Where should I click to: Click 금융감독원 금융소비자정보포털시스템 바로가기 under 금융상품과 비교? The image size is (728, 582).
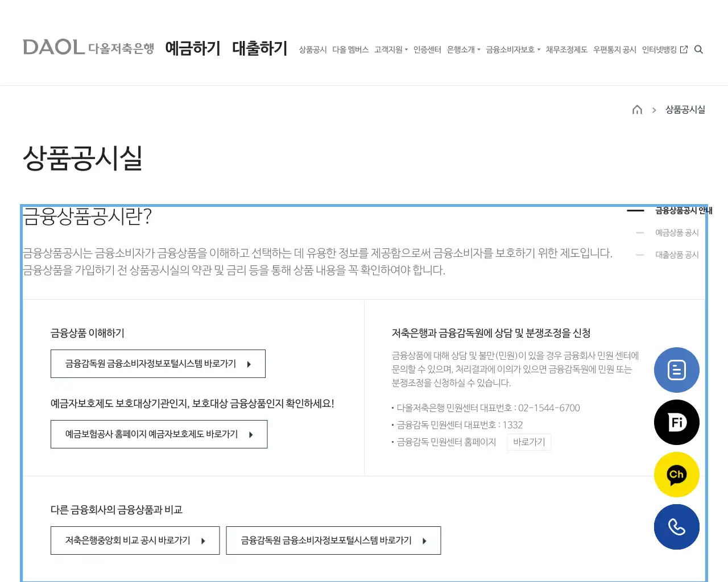pos(333,541)
